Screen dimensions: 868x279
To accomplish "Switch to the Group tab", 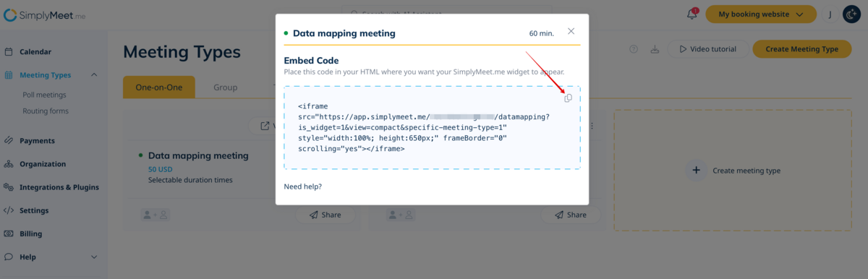I will click(x=225, y=87).
